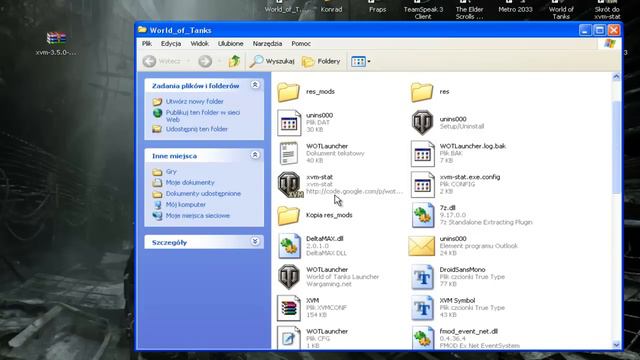Open Mój komputer link
The image size is (640, 360).
(186, 204)
